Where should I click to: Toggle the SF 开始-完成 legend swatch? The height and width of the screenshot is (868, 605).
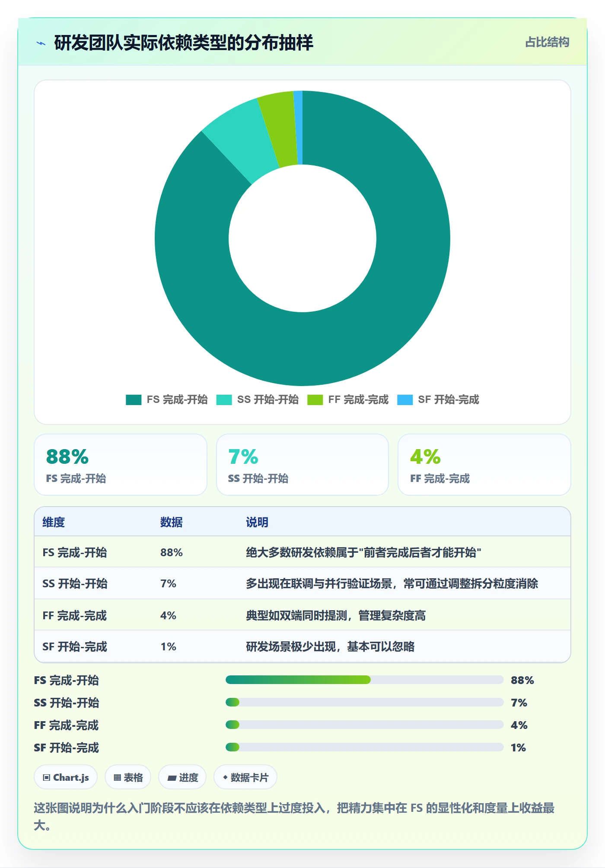[x=405, y=400]
